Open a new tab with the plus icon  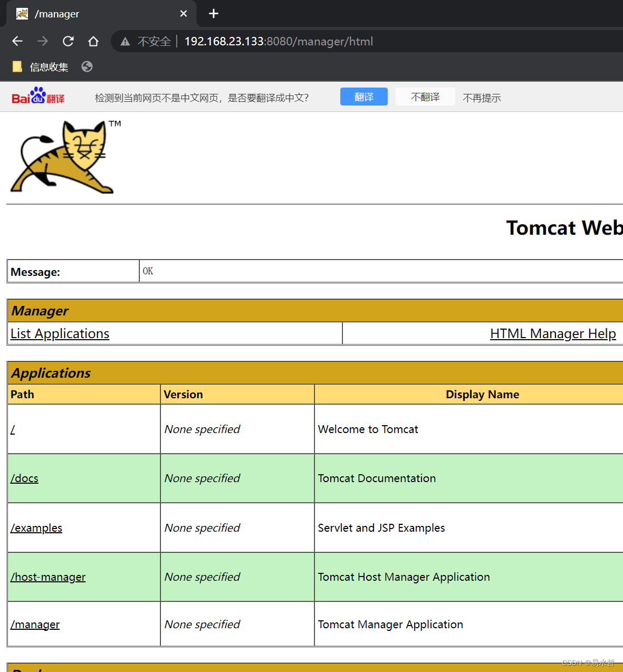pyautogui.click(x=214, y=14)
